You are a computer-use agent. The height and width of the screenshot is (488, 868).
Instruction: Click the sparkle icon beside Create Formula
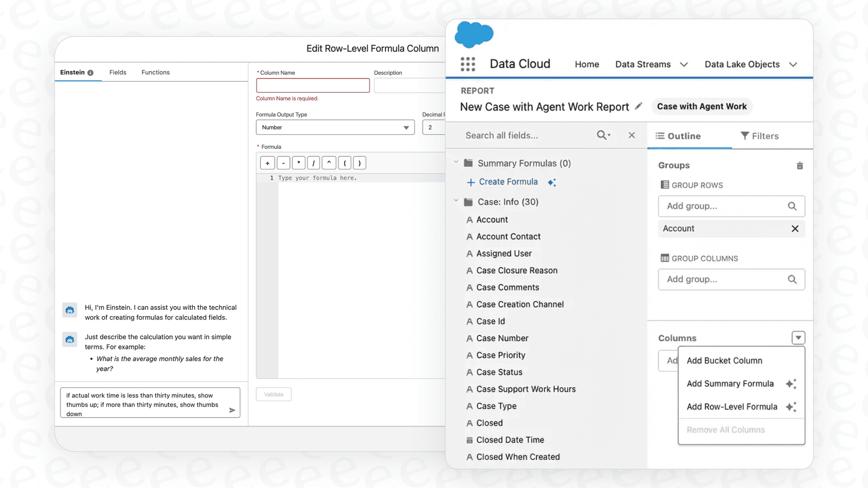pyautogui.click(x=552, y=182)
